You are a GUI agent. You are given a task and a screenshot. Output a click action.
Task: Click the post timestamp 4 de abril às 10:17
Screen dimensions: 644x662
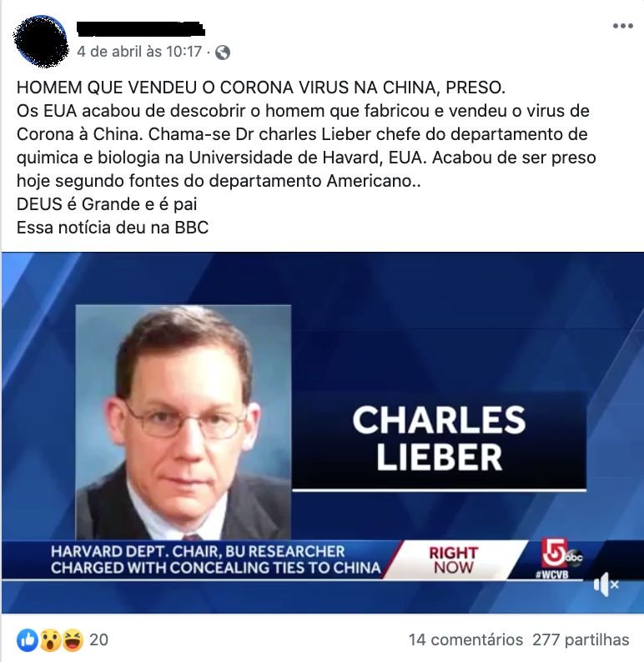coord(139,52)
